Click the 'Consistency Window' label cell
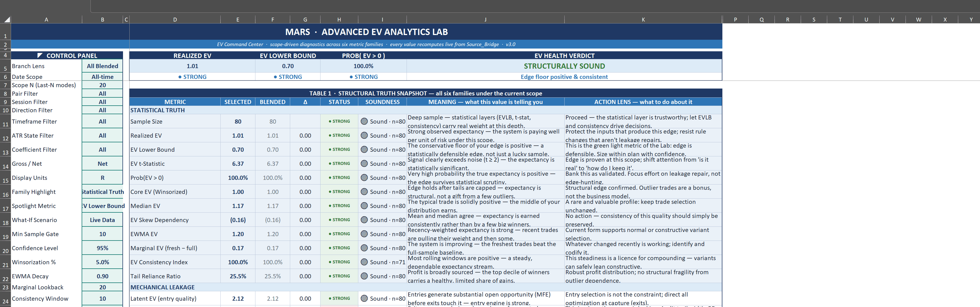Viewport: 980px width, 307px height. coord(46,299)
